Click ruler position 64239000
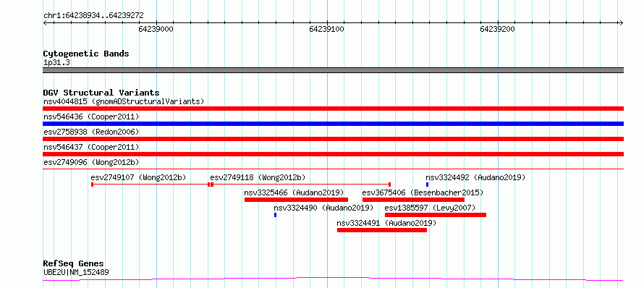This screenshot has height=288, width=644. [x=156, y=29]
